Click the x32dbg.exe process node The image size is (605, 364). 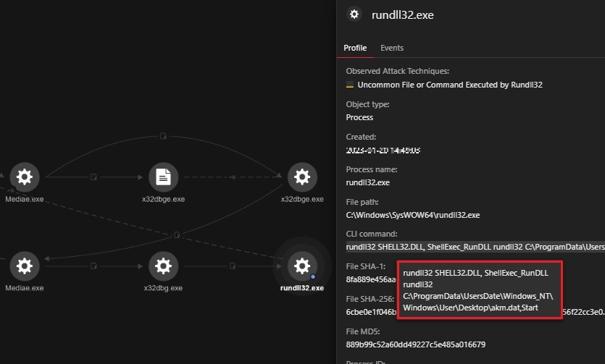pos(163,266)
